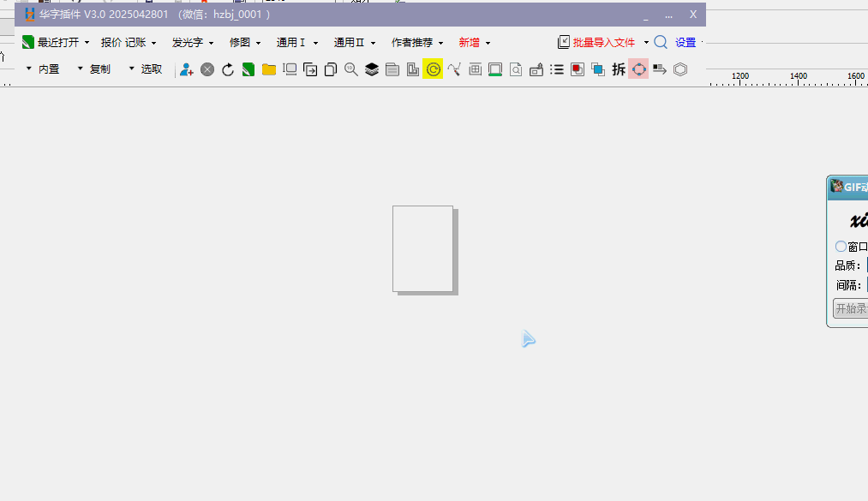Viewport: 868px width, 501px height.
Task: Close the 华宇插件 plugin window
Action: pyautogui.click(x=693, y=15)
